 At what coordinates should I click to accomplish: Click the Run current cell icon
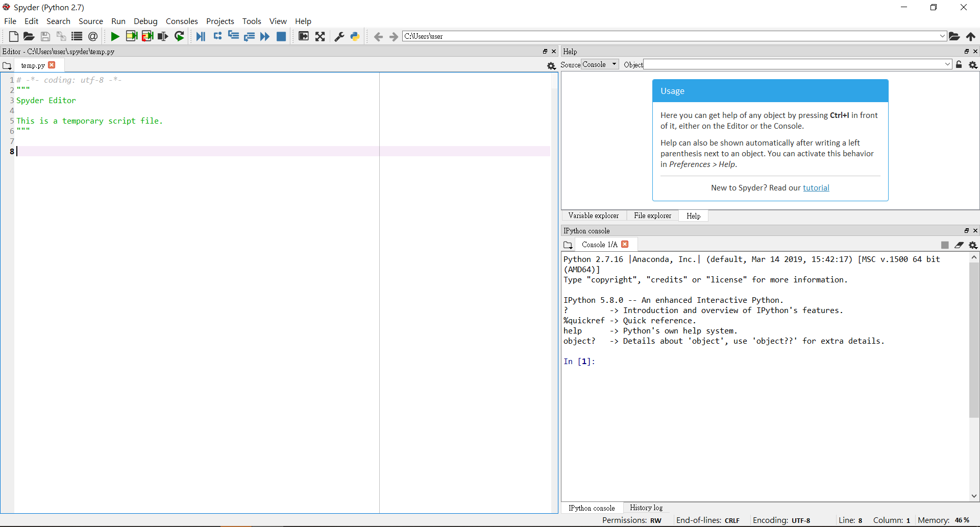[x=131, y=36]
